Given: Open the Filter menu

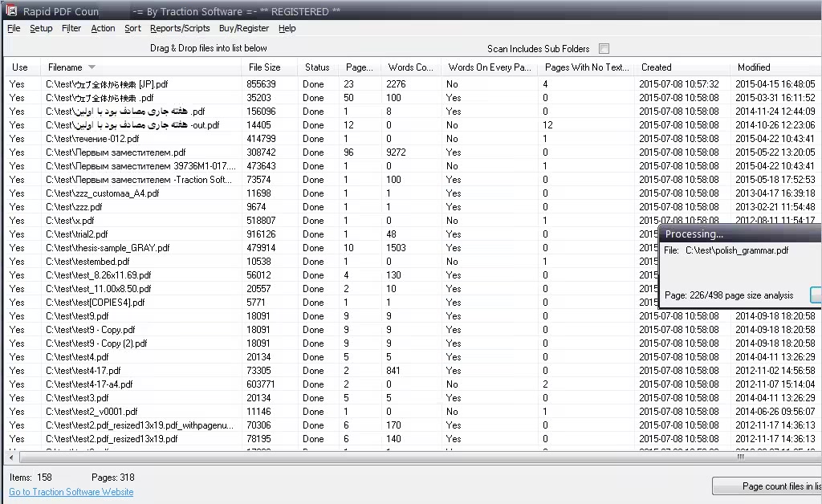Looking at the screenshot, I should pos(71,28).
